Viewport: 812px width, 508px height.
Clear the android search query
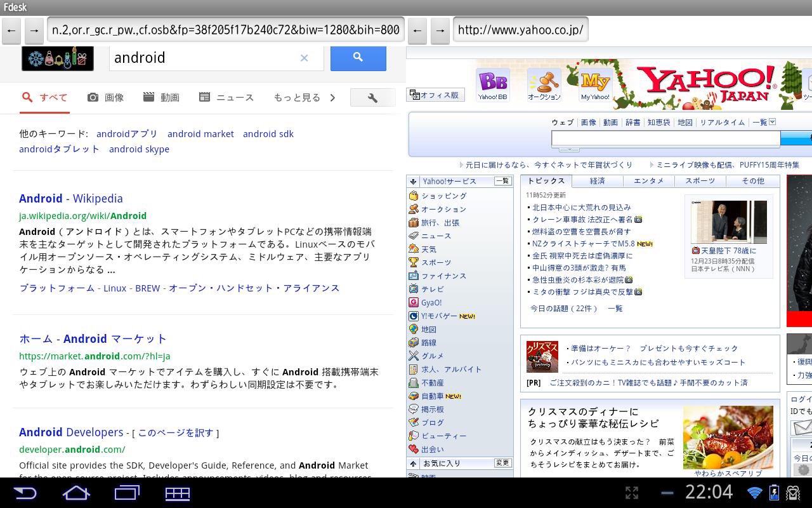304,58
